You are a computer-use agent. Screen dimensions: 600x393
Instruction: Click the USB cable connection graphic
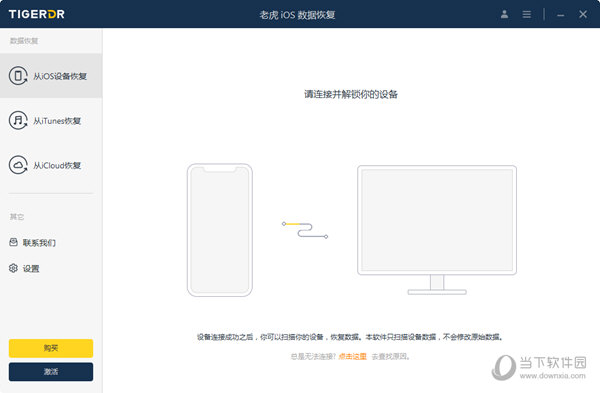[305, 230]
